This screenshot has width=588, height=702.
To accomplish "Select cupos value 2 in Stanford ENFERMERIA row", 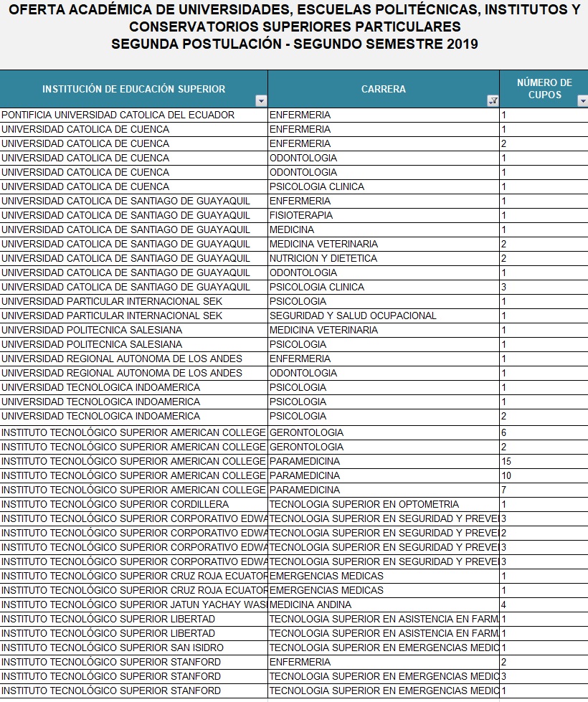I will [x=544, y=662].
